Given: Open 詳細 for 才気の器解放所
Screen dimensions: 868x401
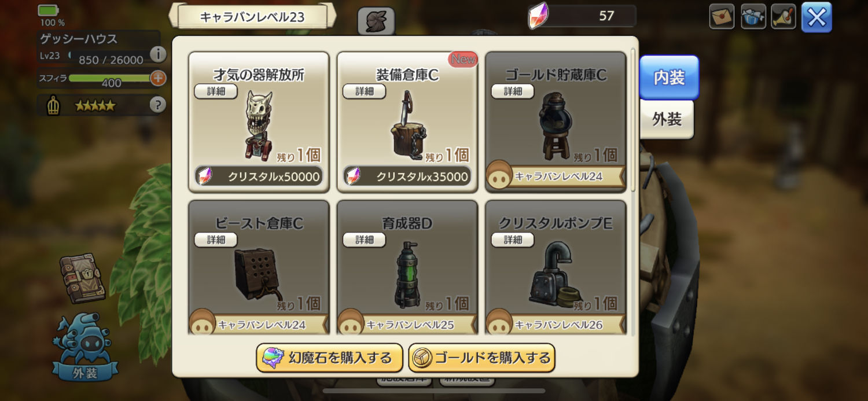Looking at the screenshot, I should point(216,91).
